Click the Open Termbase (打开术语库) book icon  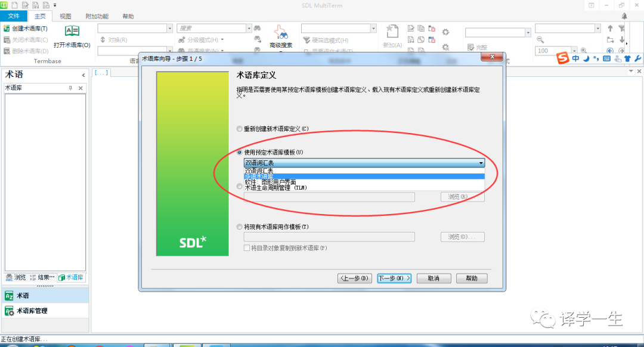coord(72,31)
